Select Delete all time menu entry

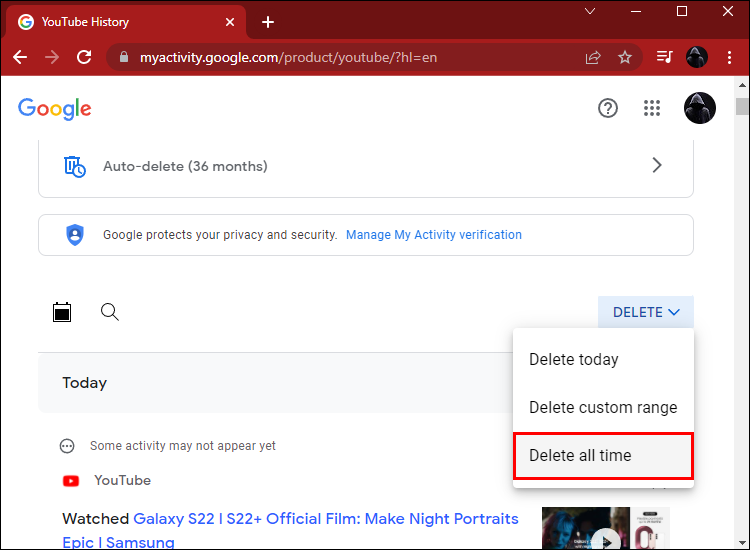click(x=580, y=455)
